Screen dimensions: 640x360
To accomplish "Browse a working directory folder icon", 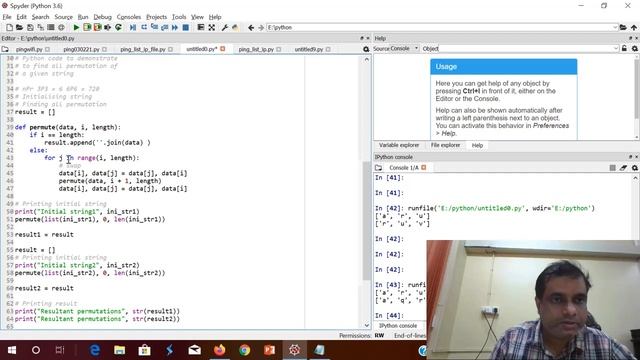I will 623,27.
